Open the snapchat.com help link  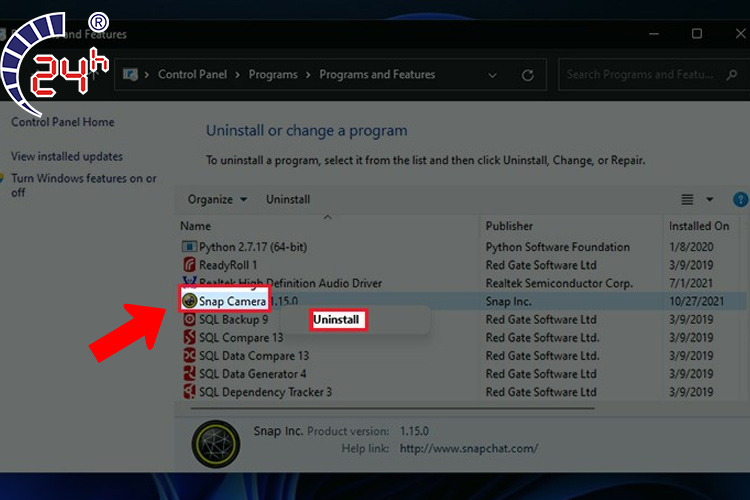tap(469, 449)
